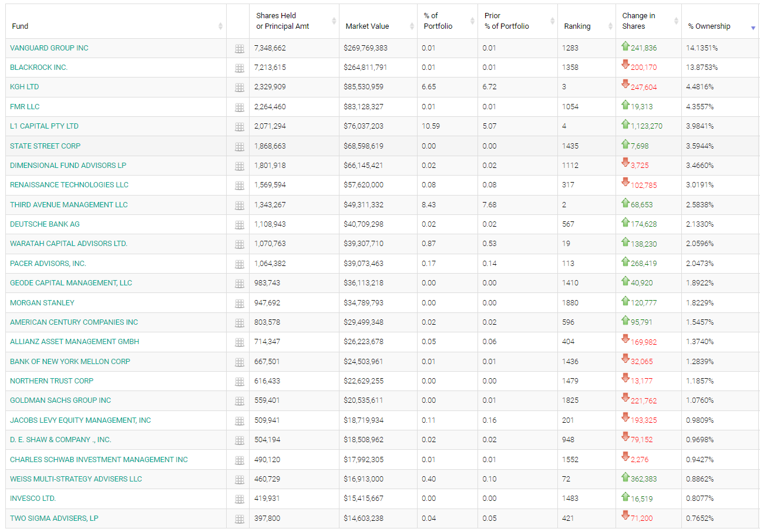Viewport: 760px width, 532px height.
Task: Open PACER ADVISORS, INC. link
Action: (x=48, y=264)
